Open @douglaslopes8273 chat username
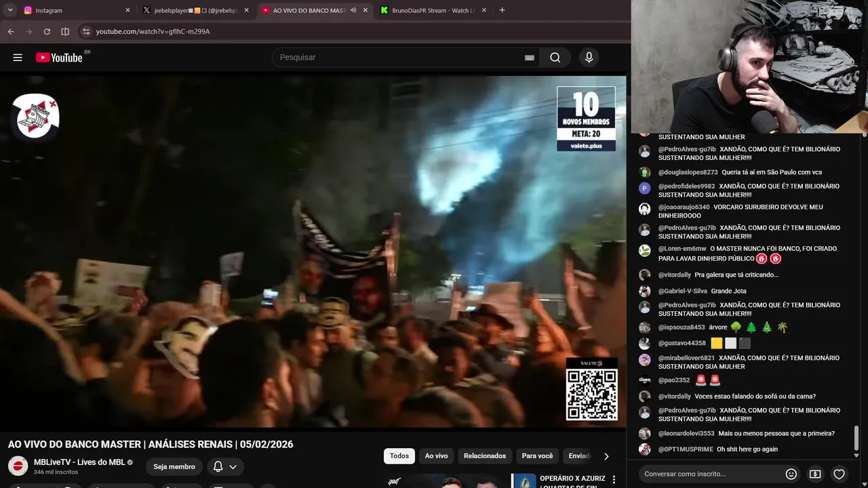868x488 pixels. click(688, 172)
